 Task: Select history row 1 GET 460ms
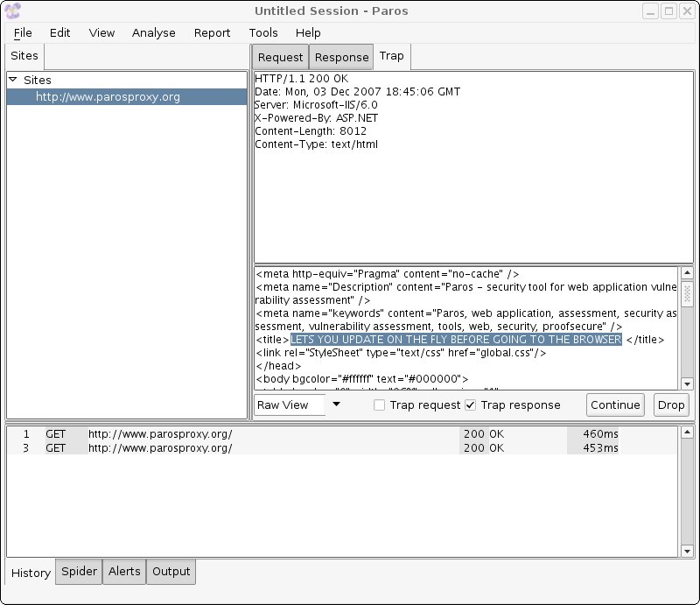click(x=342, y=434)
